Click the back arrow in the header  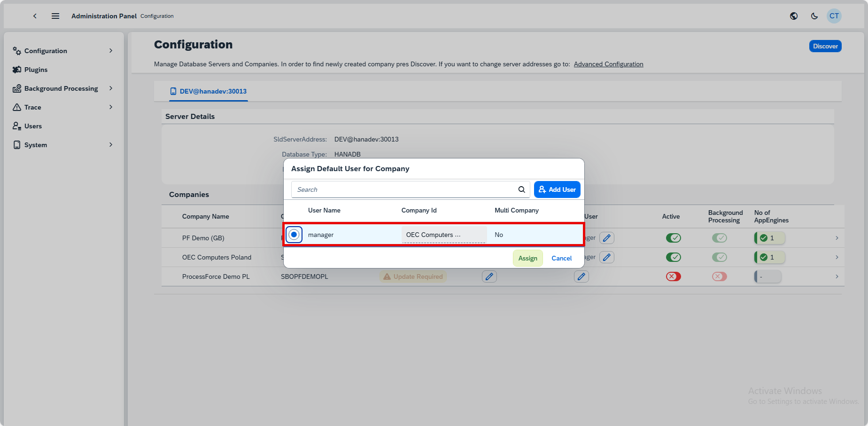click(35, 16)
